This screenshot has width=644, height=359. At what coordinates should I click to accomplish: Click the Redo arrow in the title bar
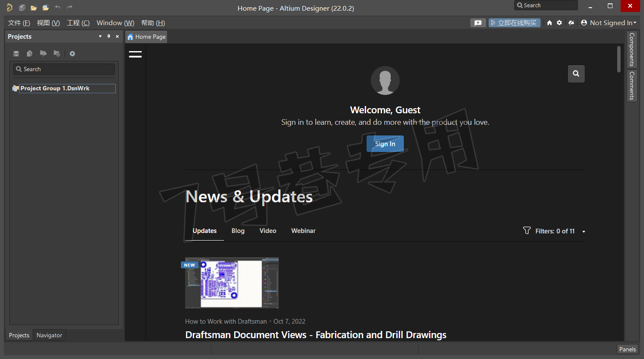pos(69,7)
